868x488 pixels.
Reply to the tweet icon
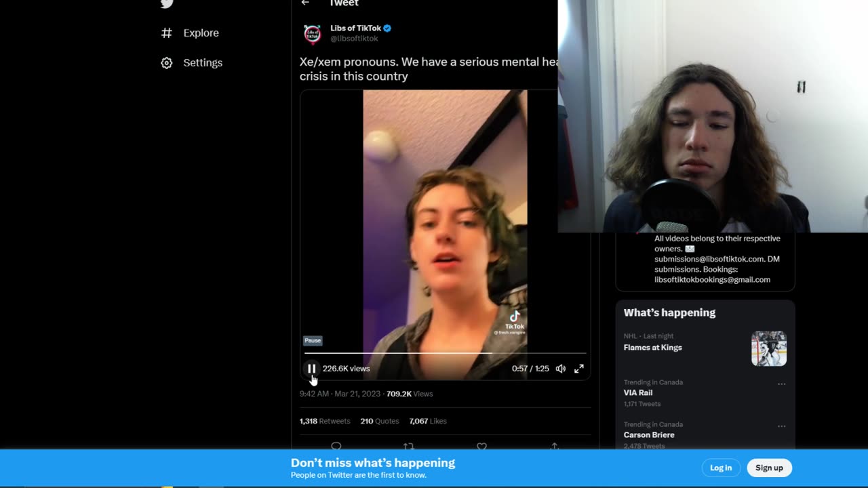tap(336, 447)
